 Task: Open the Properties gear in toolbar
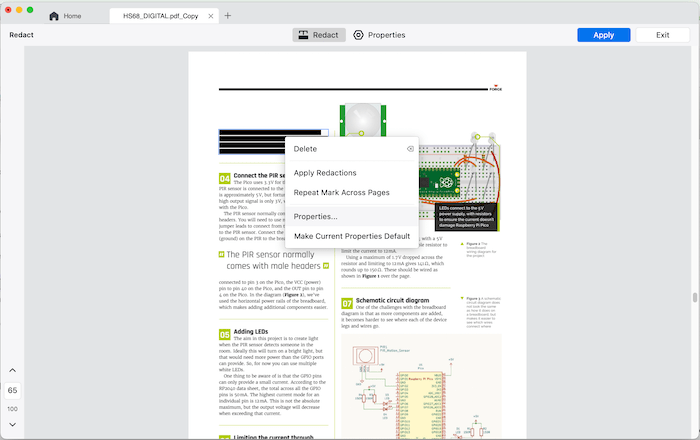coord(379,35)
